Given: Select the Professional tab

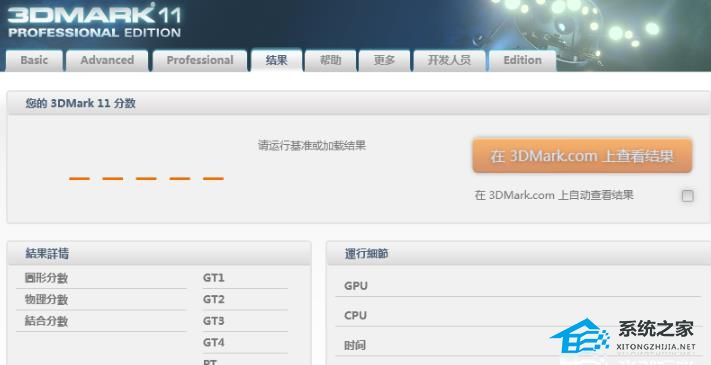Looking at the screenshot, I should [x=200, y=60].
